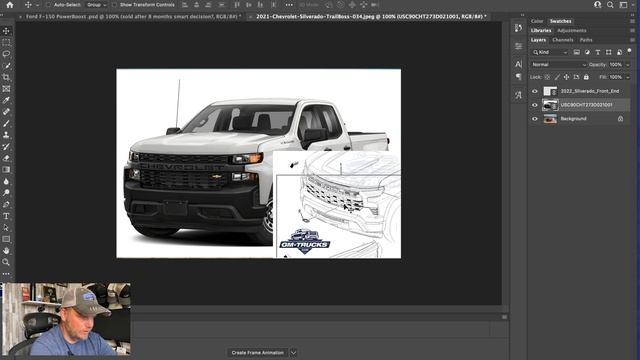
Task: Select the Blur tool
Action: 6,181
